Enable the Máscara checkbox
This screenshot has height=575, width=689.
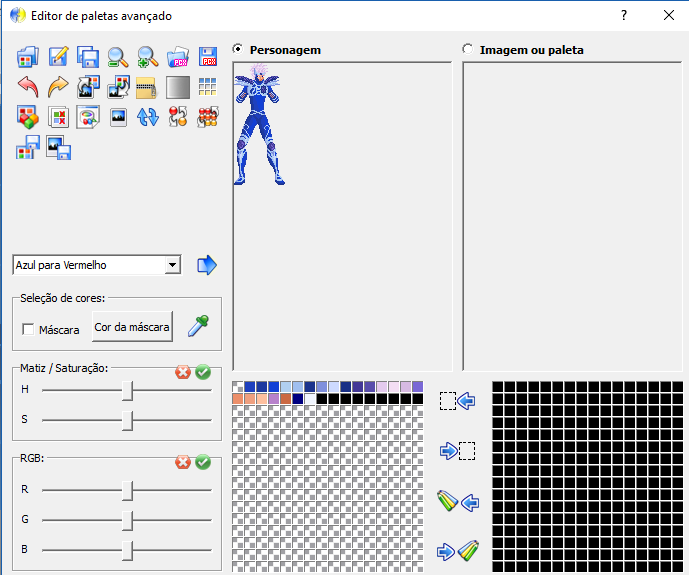pyautogui.click(x=28, y=329)
